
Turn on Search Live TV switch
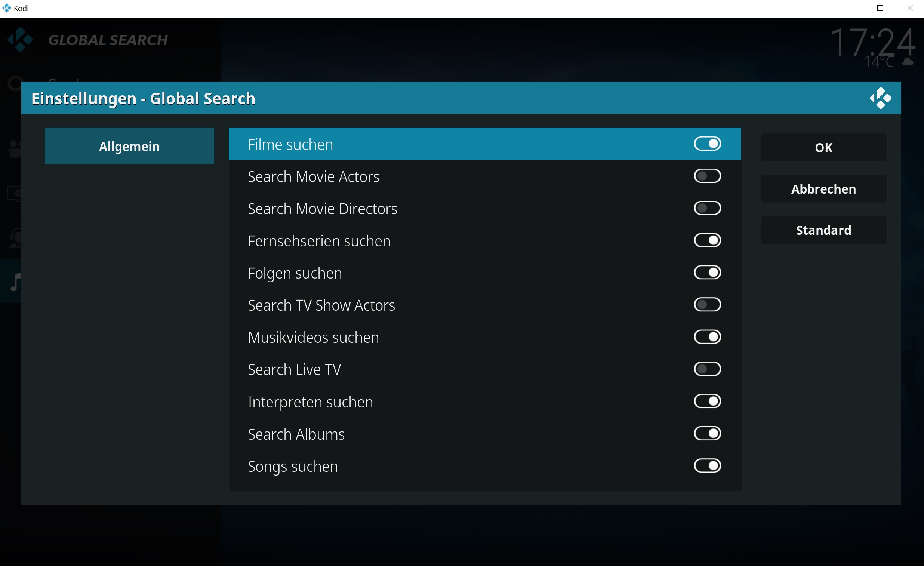click(707, 369)
